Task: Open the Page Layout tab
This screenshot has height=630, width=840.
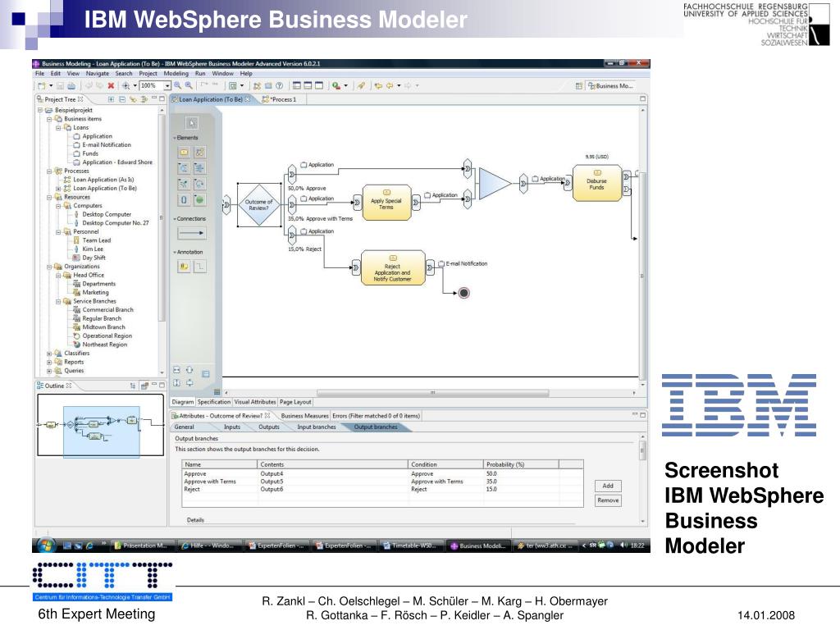Action: 295,402
